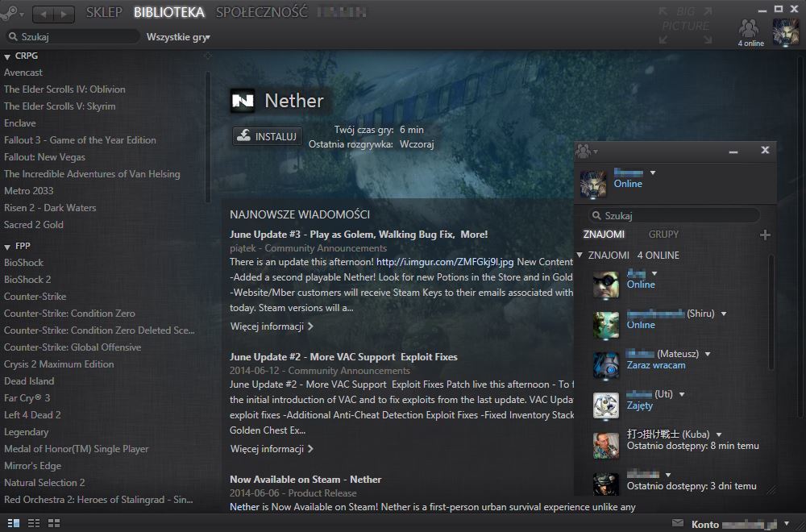Open the dropdown arrow next to Uti
Viewport: 806px width, 532px height.
point(682,394)
